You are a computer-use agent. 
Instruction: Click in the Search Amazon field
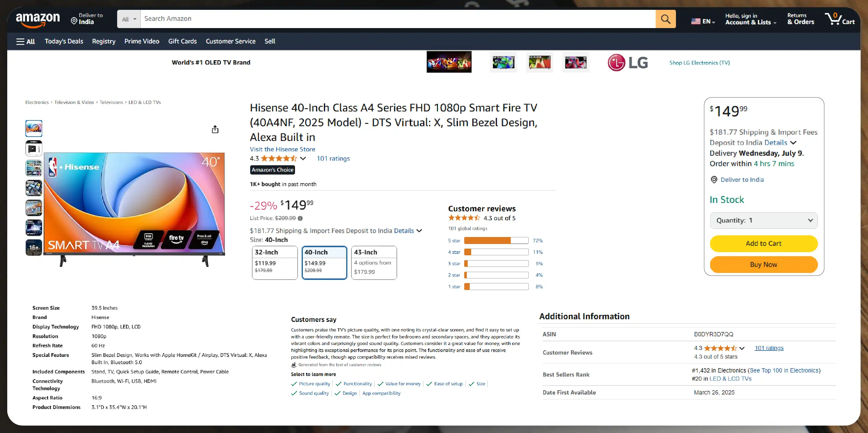398,19
